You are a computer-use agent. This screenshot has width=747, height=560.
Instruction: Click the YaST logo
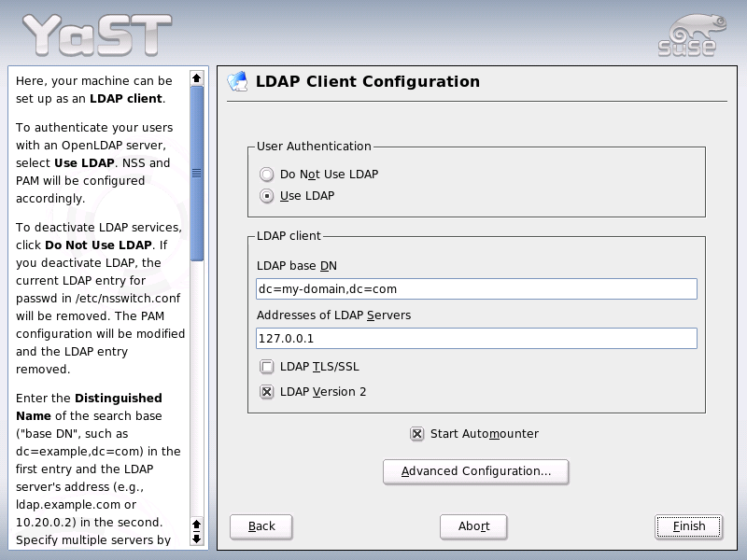click(x=98, y=35)
